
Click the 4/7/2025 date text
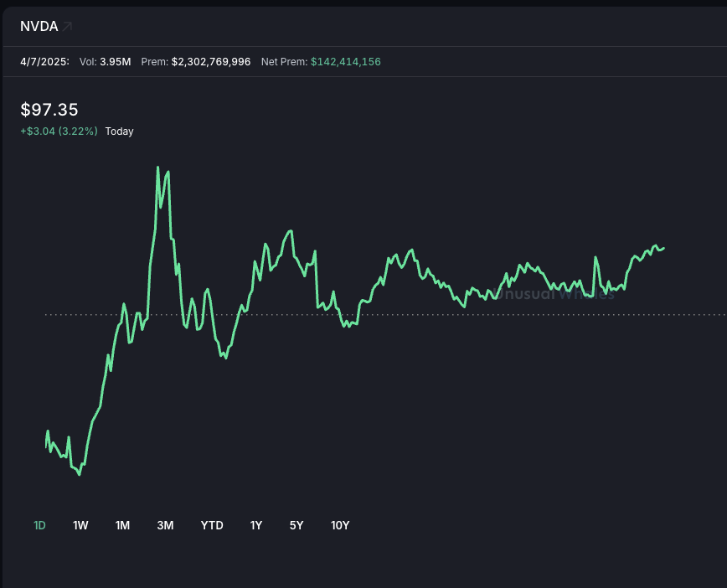click(x=44, y=62)
